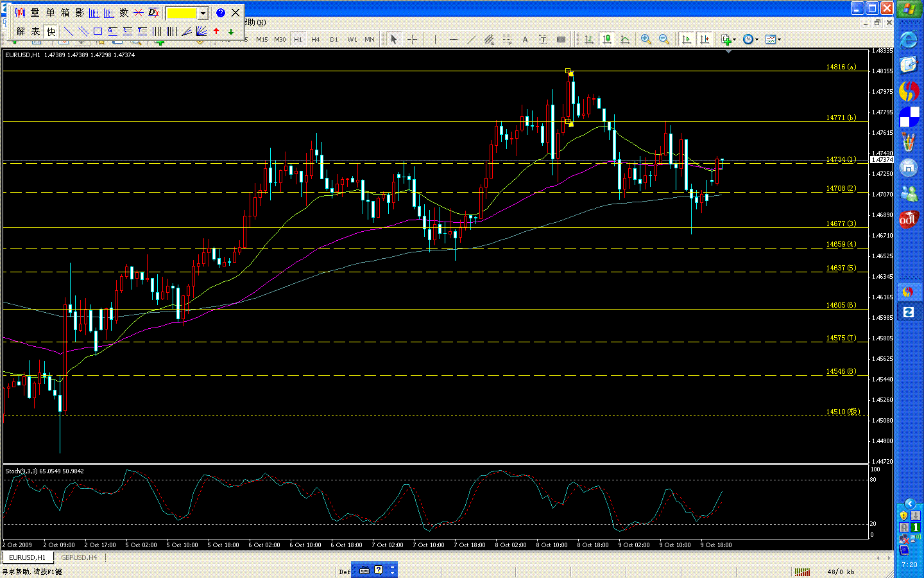924x578 pixels.
Task: Click the red up arrow icon
Action: click(x=216, y=31)
